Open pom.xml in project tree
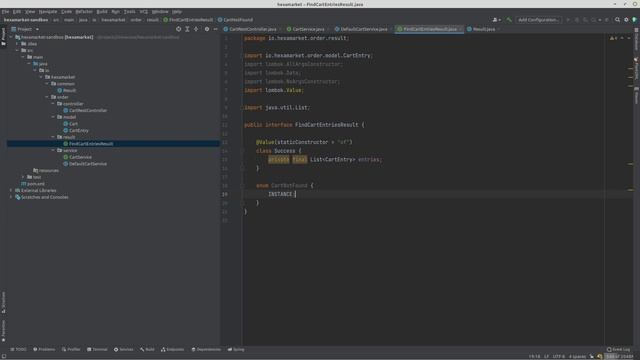This screenshot has height=360, width=640. [x=33, y=184]
